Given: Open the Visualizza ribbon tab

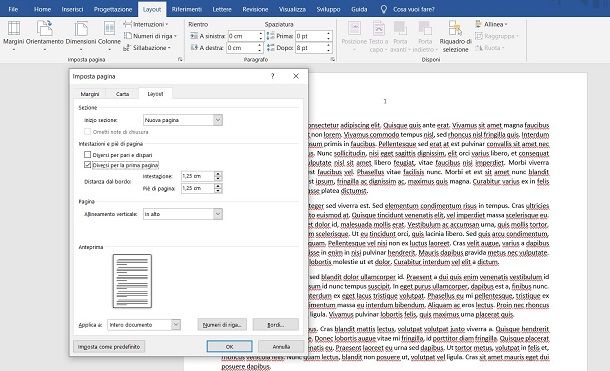Looking at the screenshot, I should coord(292,9).
